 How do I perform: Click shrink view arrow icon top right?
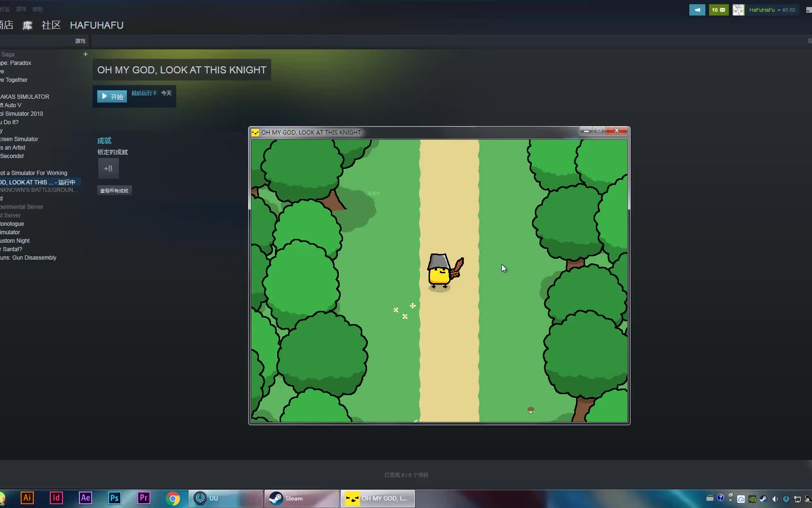pyautogui.click(x=809, y=10)
